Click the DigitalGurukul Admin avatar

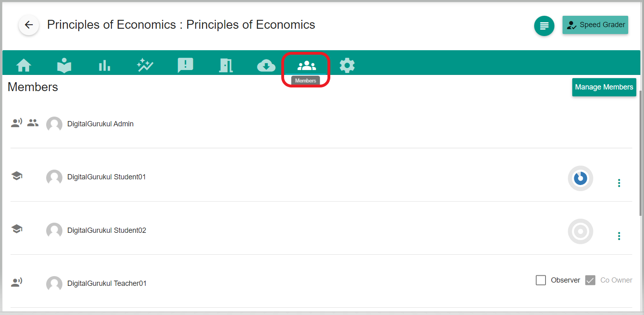click(54, 124)
